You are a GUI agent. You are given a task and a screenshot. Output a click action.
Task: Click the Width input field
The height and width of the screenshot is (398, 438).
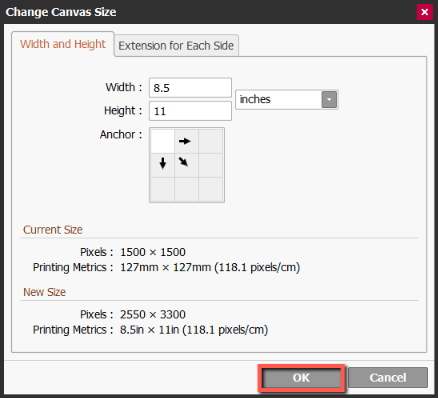pyautogui.click(x=190, y=88)
